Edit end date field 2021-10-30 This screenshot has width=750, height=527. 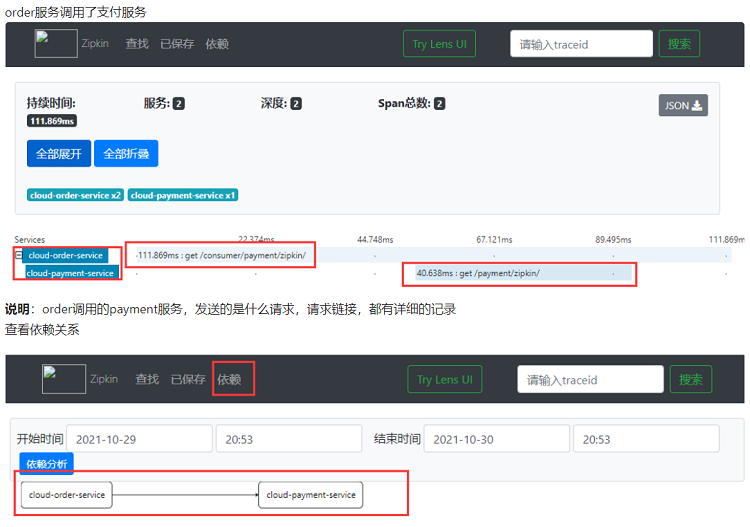tap(496, 439)
